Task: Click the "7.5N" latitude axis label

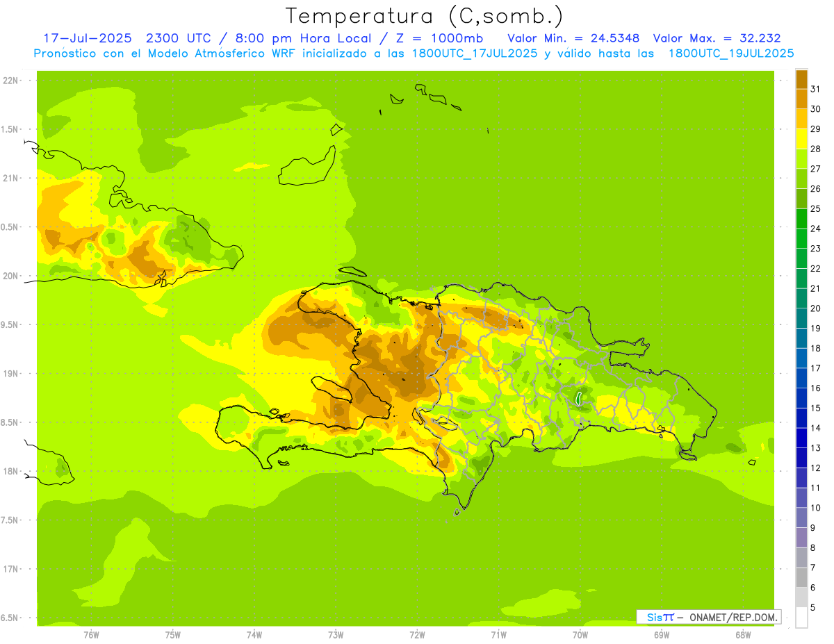Action: pyautogui.click(x=9, y=520)
